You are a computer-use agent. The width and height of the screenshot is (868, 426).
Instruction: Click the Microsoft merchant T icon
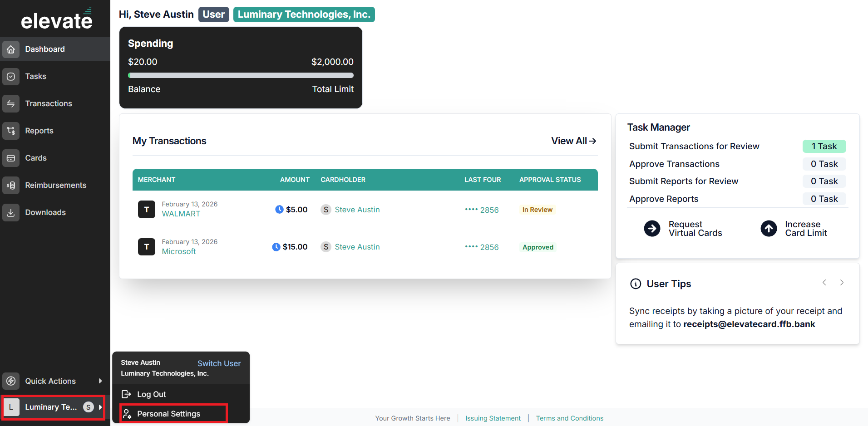147,247
